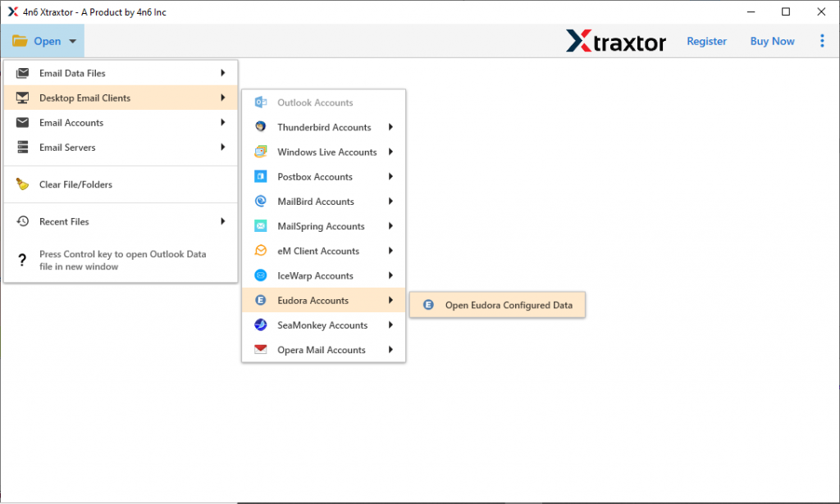
Task: Click the Buy Now link
Action: pyautogui.click(x=772, y=40)
